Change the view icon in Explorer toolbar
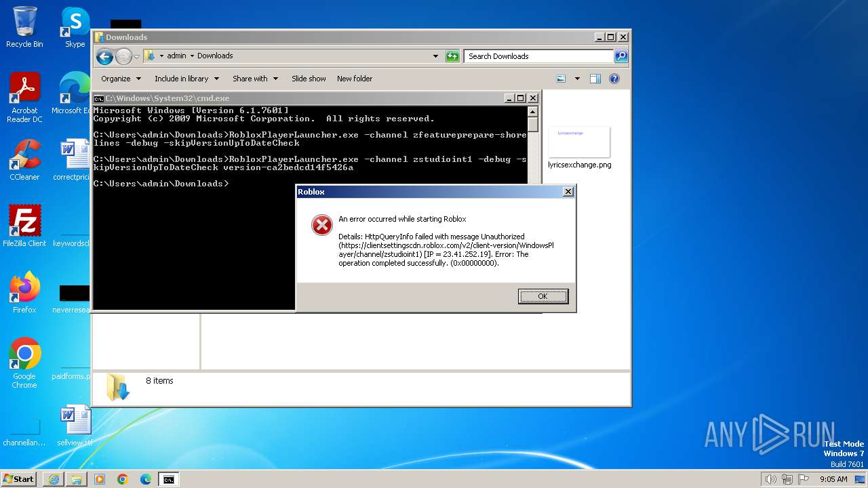This screenshot has height=488, width=868. [561, 79]
